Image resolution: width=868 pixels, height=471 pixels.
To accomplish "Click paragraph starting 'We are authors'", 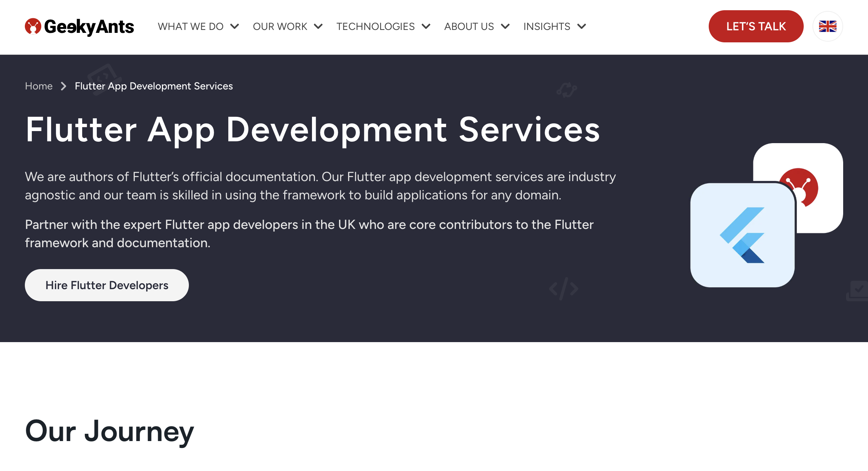I will pyautogui.click(x=320, y=186).
